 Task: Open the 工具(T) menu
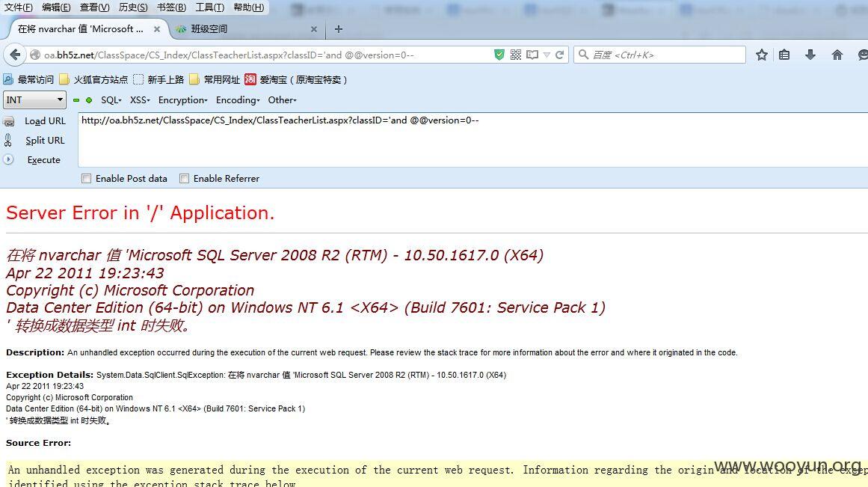coord(210,7)
